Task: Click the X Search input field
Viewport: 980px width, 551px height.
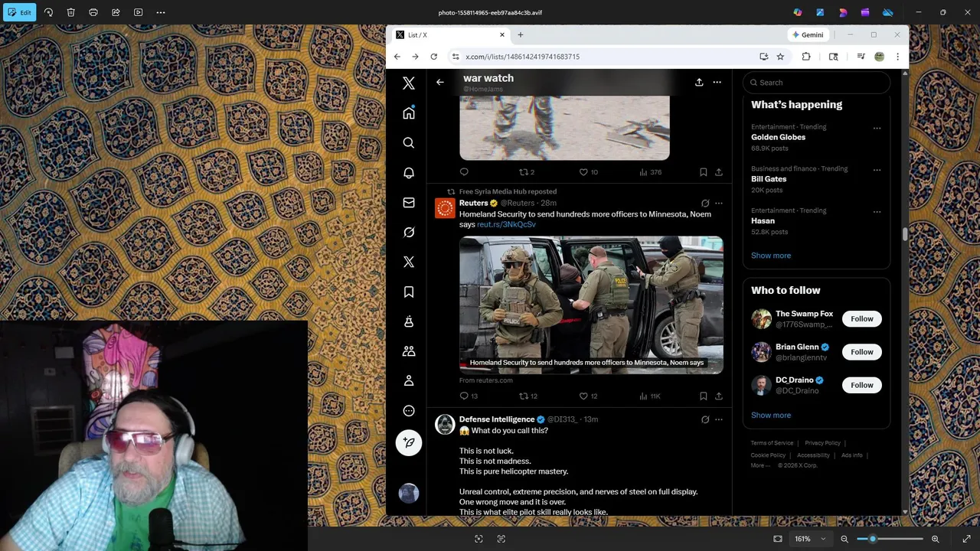Action: [816, 83]
